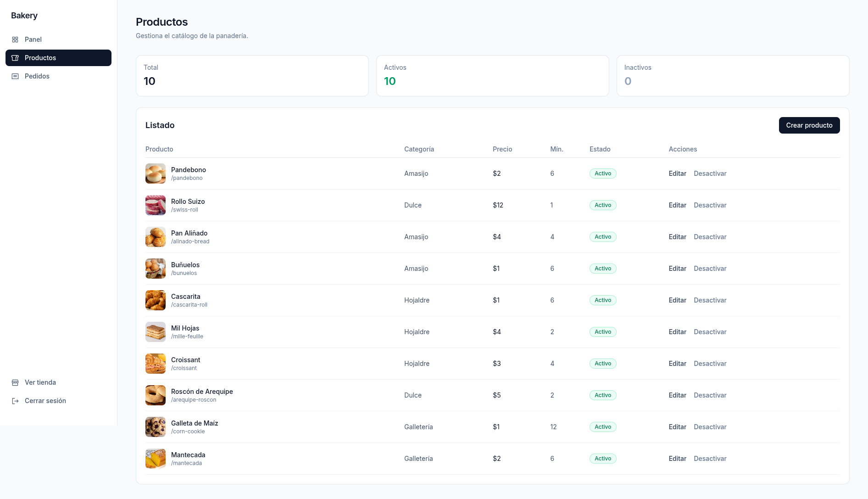
Task: Deactivate the Pan Aliñado product
Action: 710,237
